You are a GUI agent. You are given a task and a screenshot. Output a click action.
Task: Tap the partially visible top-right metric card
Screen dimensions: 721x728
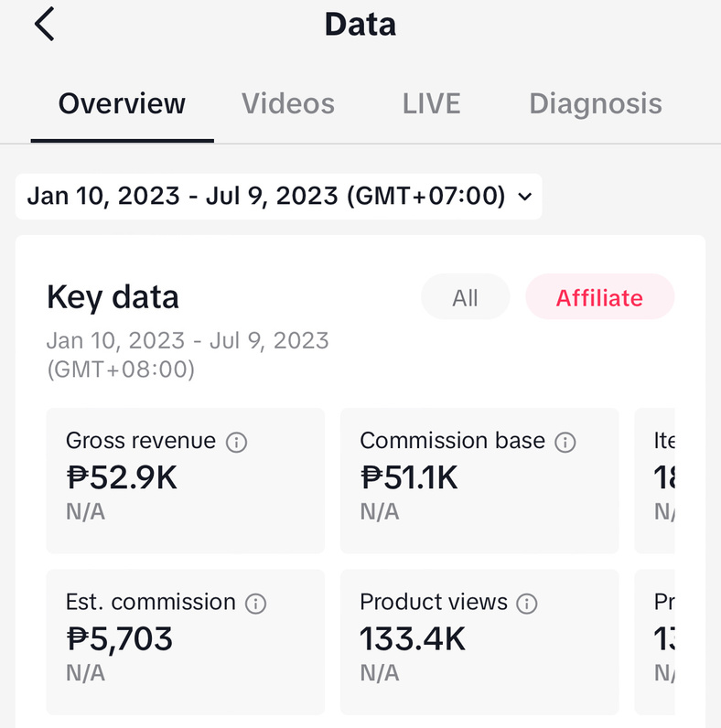pos(656,481)
